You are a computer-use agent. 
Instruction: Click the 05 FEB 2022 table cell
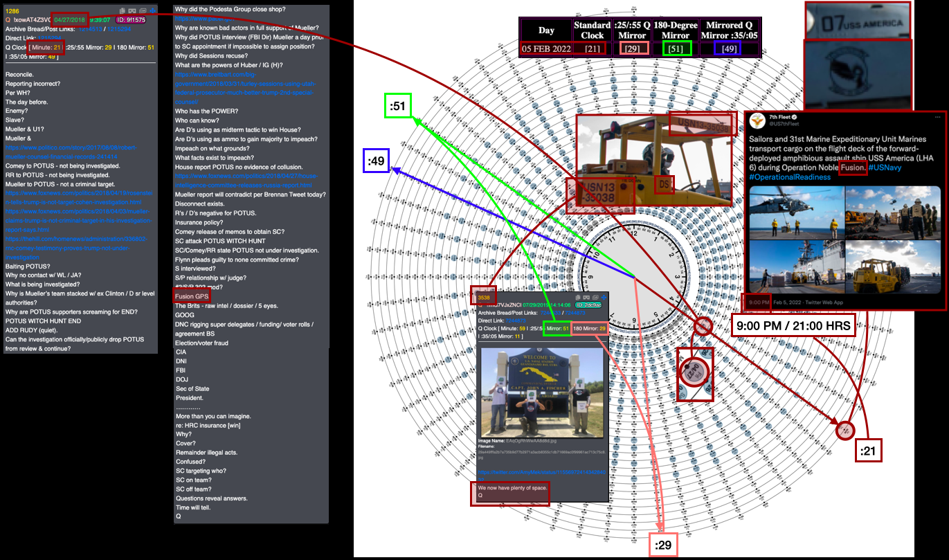pos(546,48)
